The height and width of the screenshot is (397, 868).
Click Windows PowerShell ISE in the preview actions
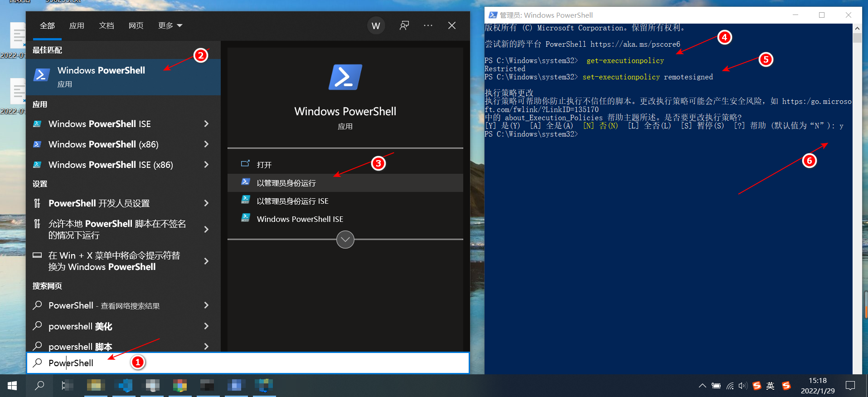click(x=345, y=219)
